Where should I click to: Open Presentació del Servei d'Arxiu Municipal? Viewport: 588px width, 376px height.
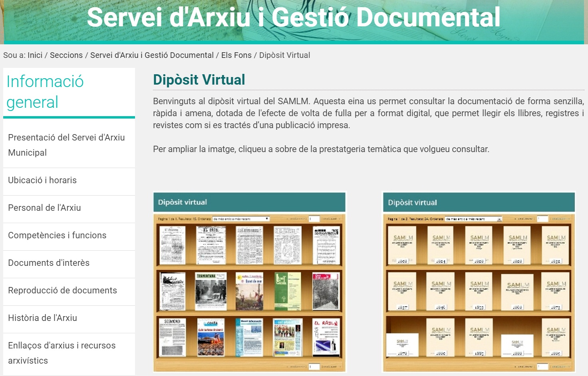point(66,145)
